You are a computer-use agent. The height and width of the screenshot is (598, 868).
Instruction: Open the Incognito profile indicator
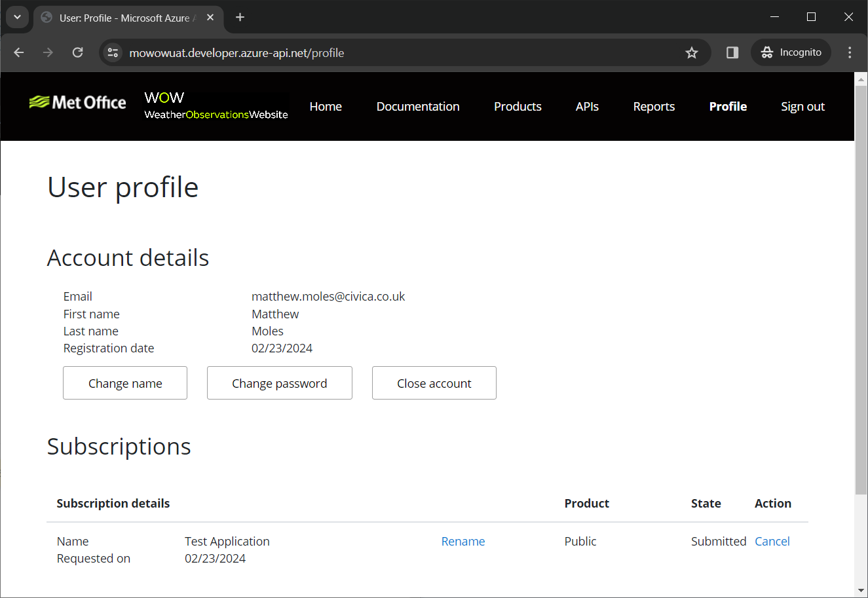[x=791, y=52]
